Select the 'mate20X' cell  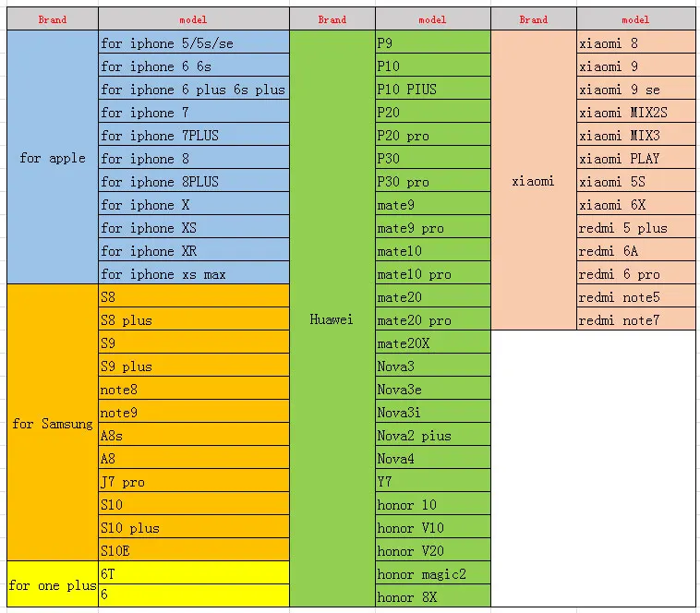coord(433,343)
